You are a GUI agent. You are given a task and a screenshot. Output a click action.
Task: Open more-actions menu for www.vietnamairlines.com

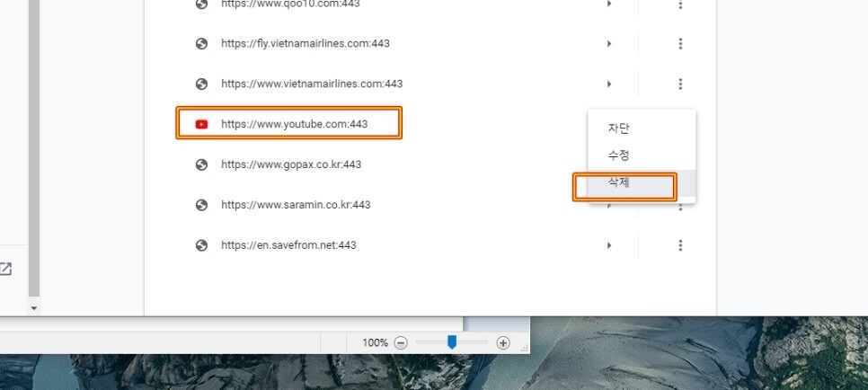coord(680,84)
